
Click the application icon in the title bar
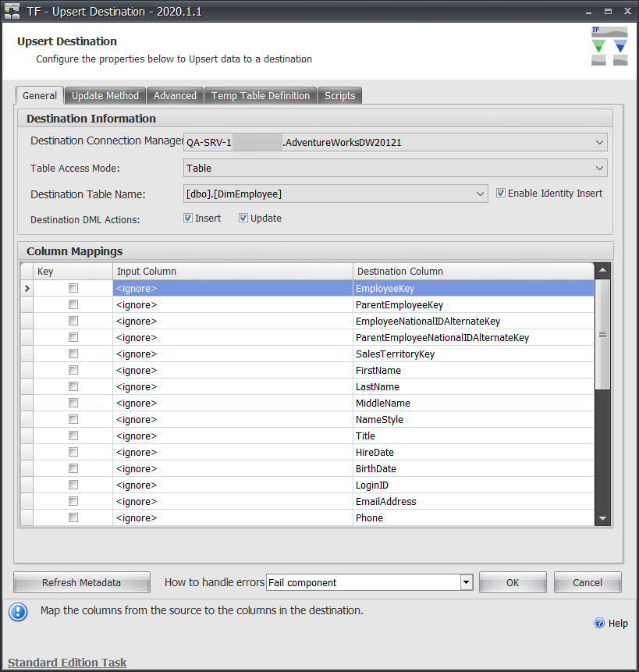10,10
